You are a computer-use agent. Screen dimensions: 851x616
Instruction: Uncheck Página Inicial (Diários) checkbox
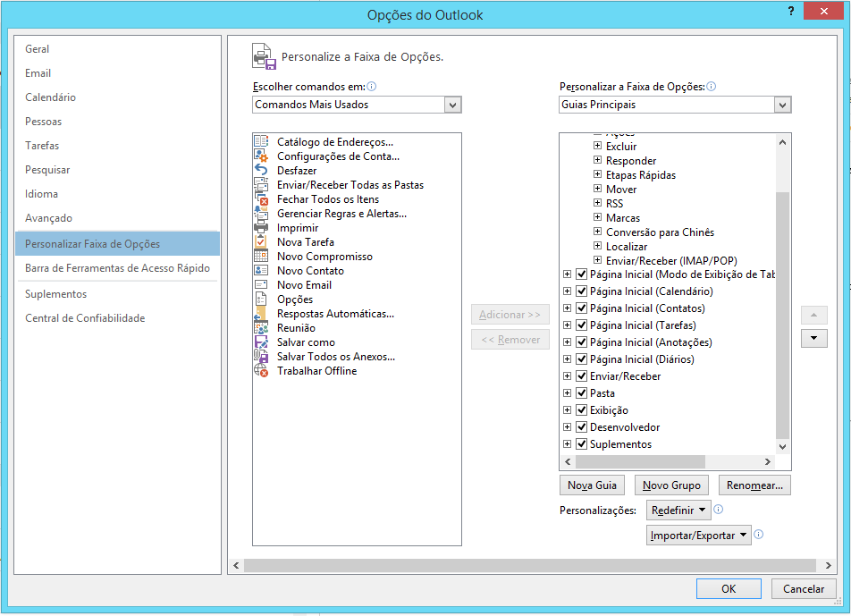pos(581,359)
